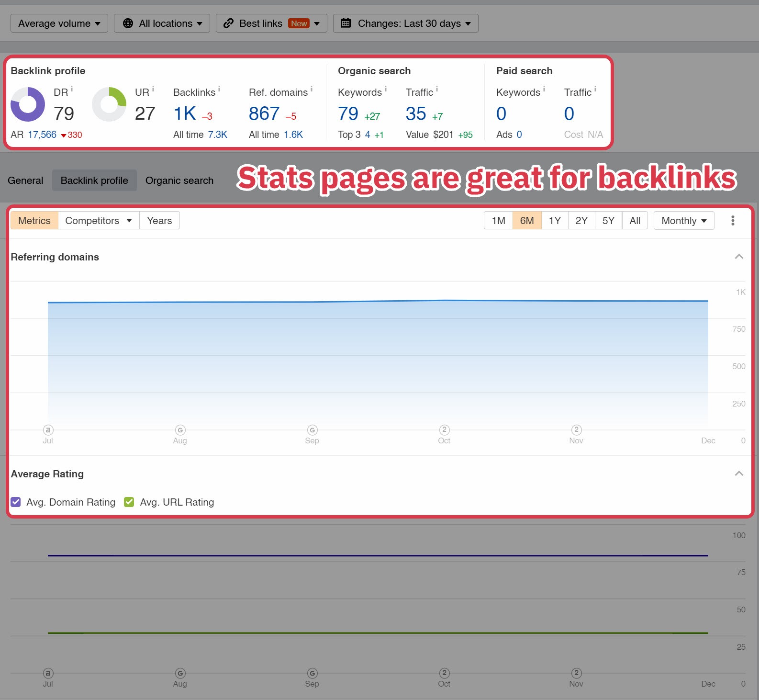The image size is (759, 700).
Task: Click the UR donut chart icon
Action: tap(109, 104)
